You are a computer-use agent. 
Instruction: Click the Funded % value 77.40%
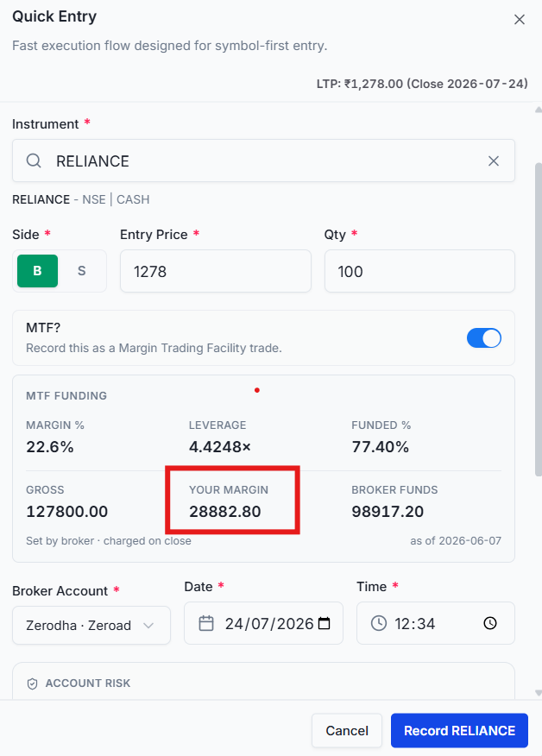point(380,447)
